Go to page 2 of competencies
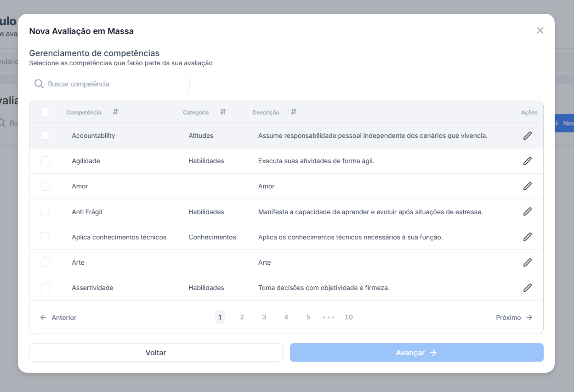The image size is (574, 392). pyautogui.click(x=242, y=317)
